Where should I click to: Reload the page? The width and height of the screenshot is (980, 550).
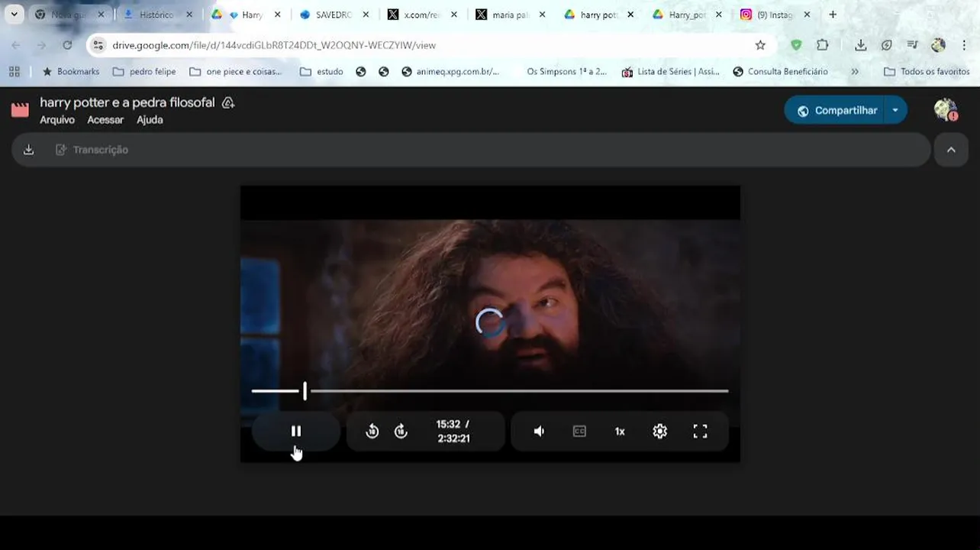67,45
